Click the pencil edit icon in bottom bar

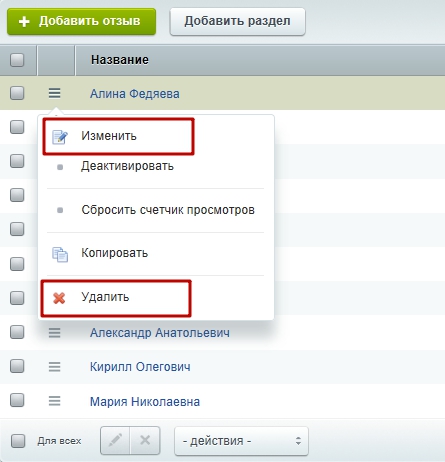[x=115, y=440]
